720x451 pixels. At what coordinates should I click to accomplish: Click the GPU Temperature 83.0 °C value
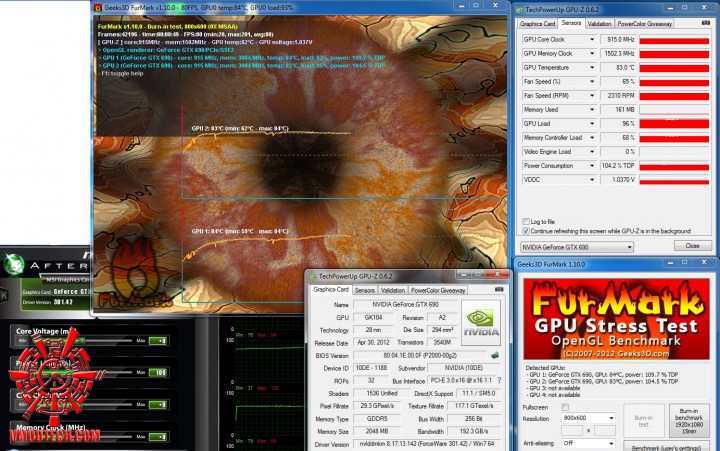[x=619, y=68]
